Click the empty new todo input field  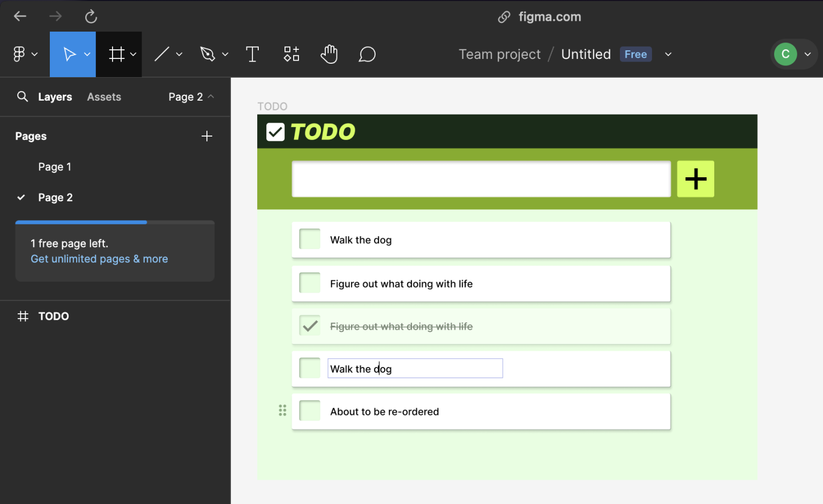[481, 179]
